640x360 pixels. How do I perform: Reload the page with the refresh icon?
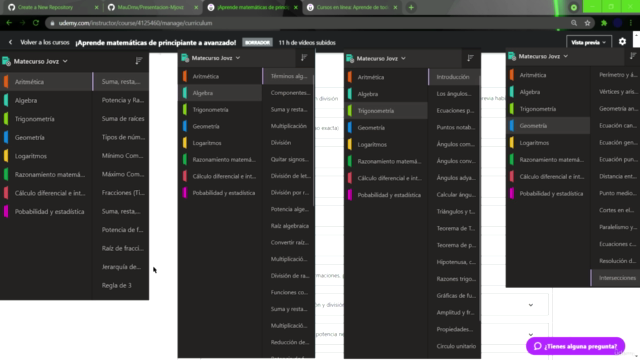36,23
